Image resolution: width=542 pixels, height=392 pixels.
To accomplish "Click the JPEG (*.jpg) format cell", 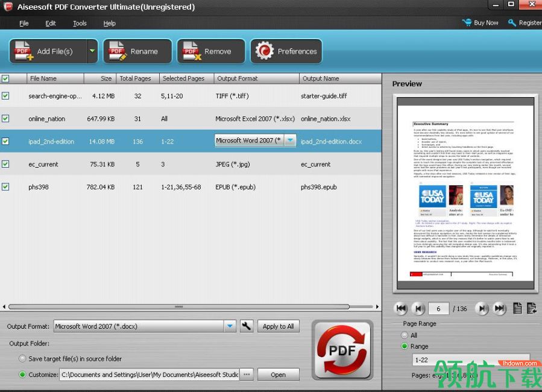I will [x=233, y=164].
